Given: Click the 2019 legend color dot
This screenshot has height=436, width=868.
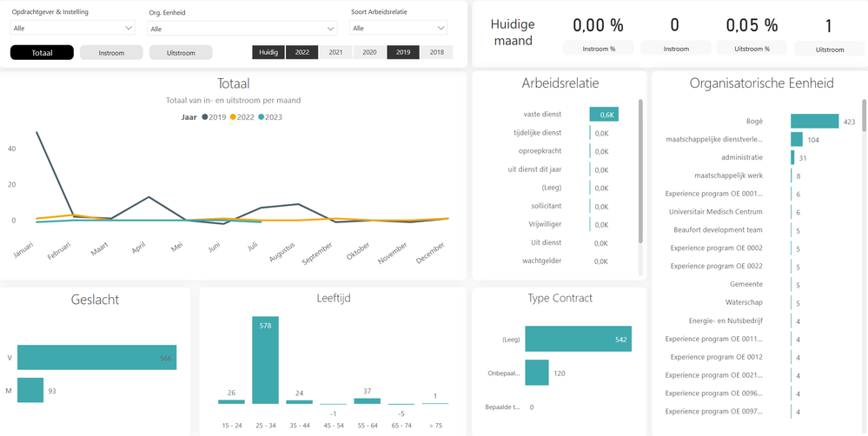Looking at the screenshot, I should [x=205, y=117].
